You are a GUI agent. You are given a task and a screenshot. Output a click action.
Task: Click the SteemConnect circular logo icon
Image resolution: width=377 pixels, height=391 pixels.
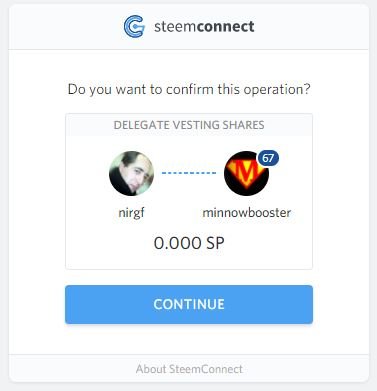tap(134, 26)
